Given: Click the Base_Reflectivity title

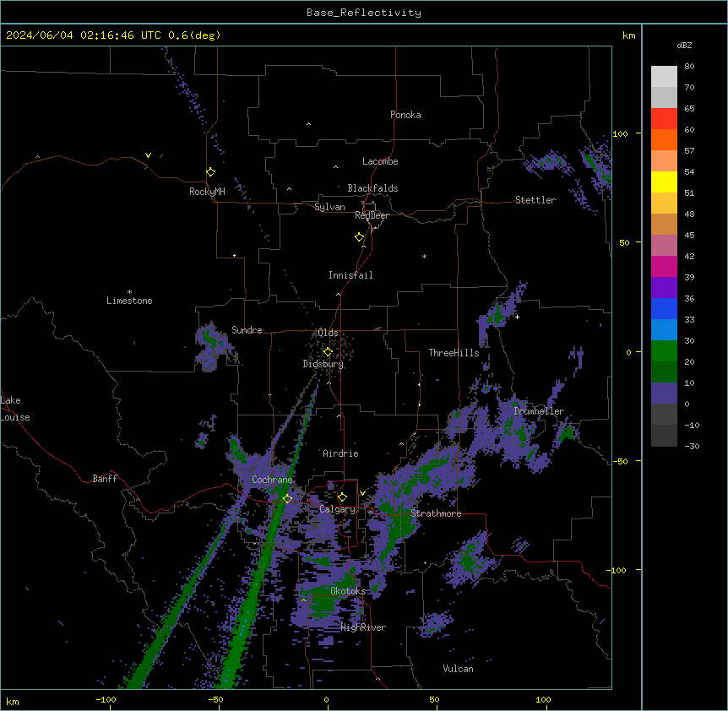Looking at the screenshot, I should click(364, 13).
